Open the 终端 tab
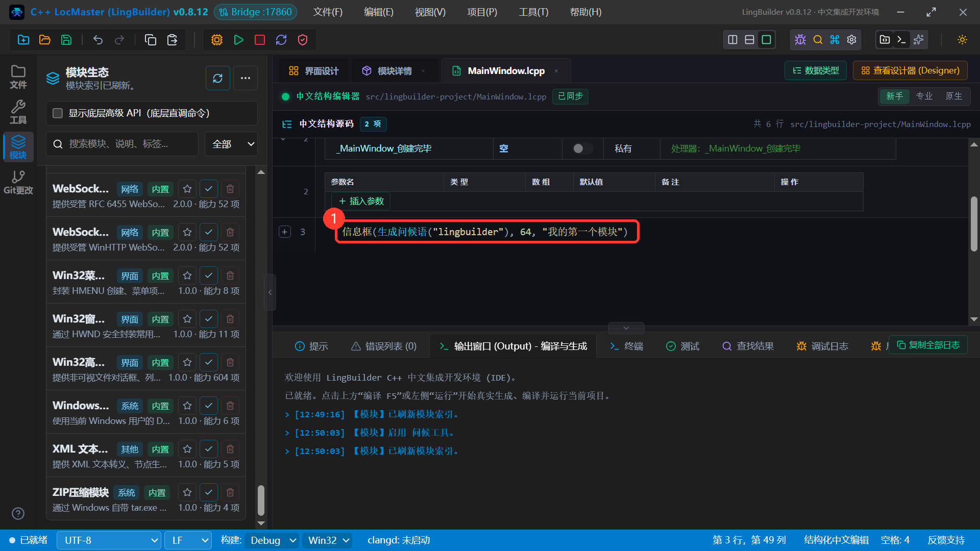The image size is (980, 551). tap(626, 346)
